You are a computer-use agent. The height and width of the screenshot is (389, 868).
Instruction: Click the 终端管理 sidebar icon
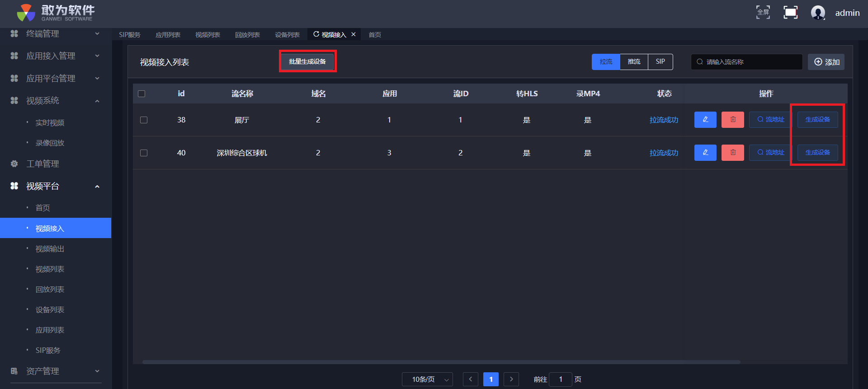point(14,33)
